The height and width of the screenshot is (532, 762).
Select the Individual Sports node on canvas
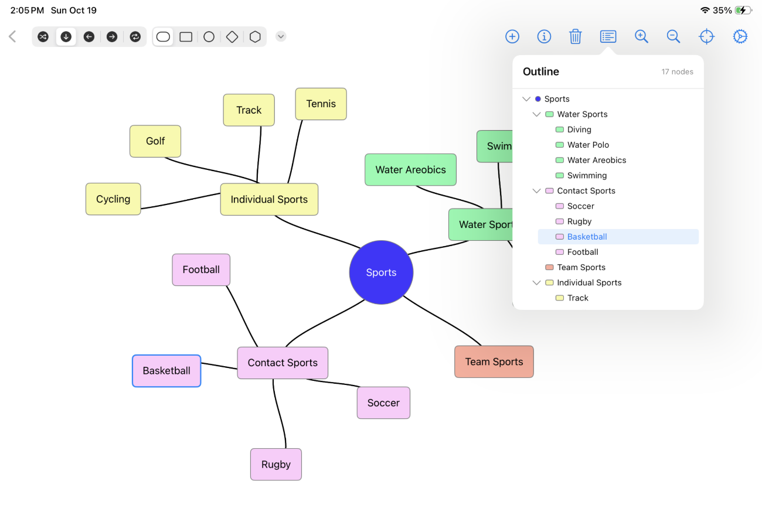tap(269, 199)
